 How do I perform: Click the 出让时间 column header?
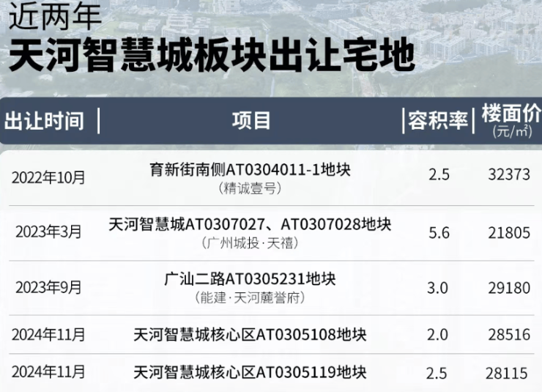pos(44,121)
